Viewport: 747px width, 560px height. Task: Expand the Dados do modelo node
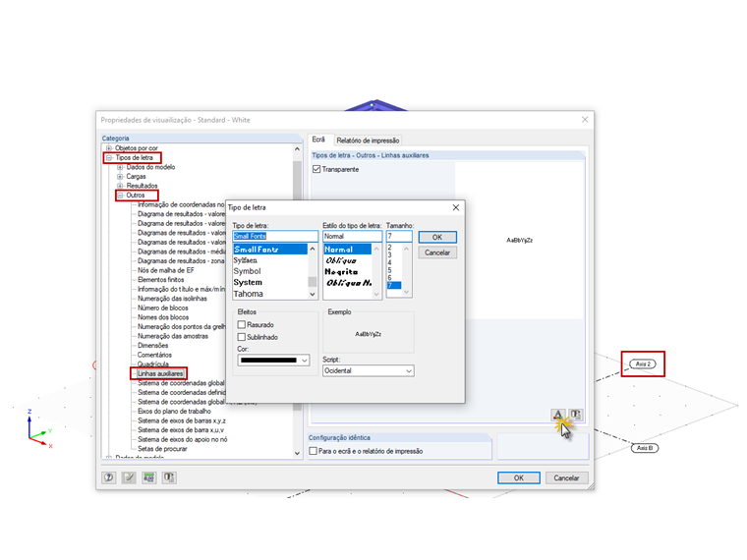[120, 167]
